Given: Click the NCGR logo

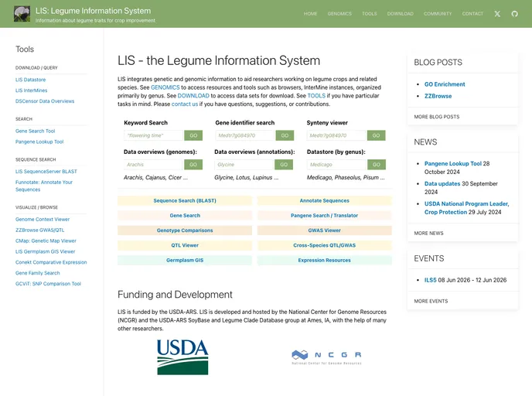Looking at the screenshot, I should [326, 357].
